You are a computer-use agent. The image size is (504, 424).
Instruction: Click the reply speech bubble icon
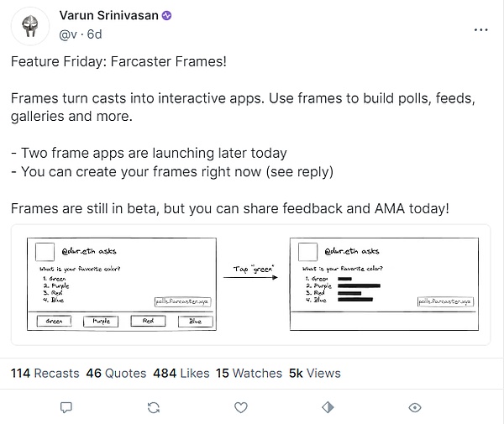click(66, 407)
